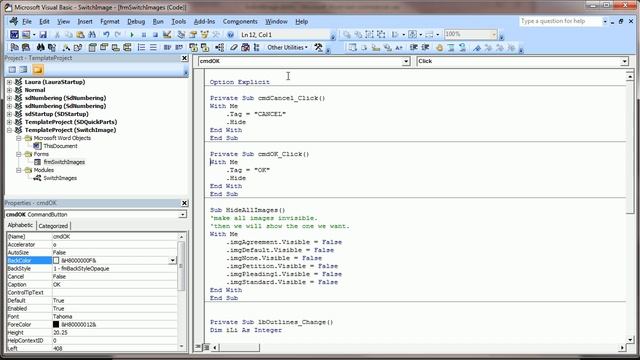
Task: Click the Caption property value OK
Action: [114, 284]
